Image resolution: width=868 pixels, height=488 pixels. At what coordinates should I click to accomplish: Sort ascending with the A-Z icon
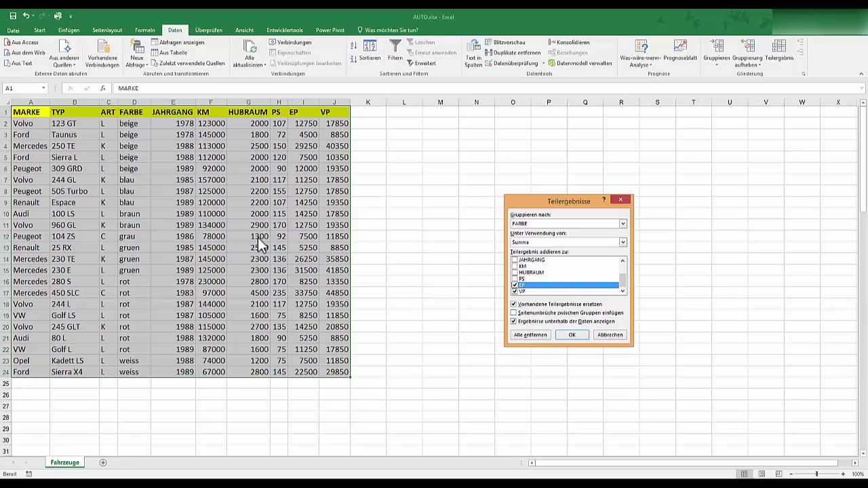point(353,46)
